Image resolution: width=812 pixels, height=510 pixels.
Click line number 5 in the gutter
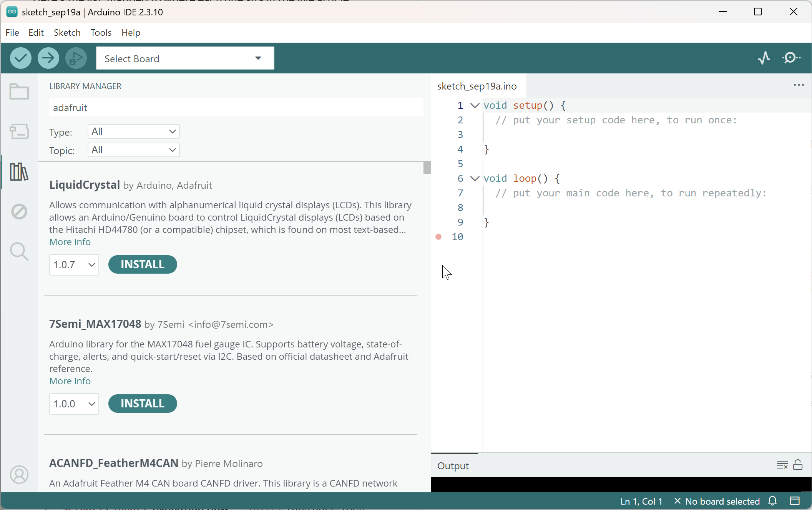click(460, 164)
